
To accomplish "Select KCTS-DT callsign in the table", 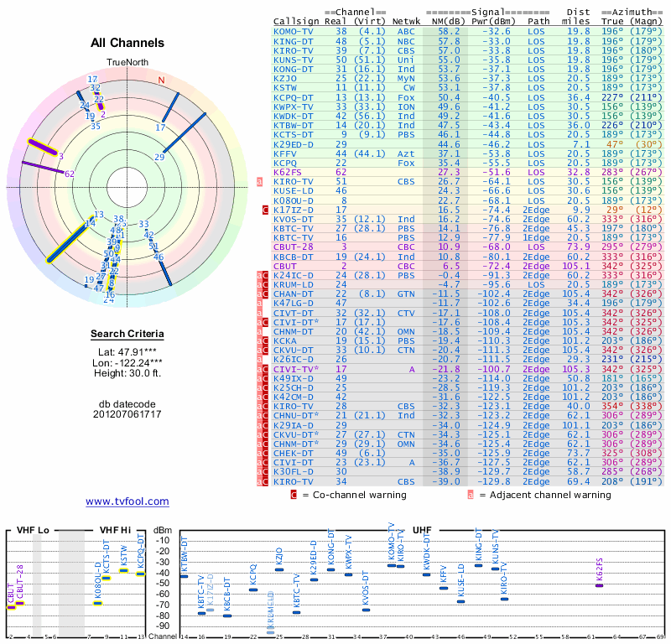I will (293, 134).
